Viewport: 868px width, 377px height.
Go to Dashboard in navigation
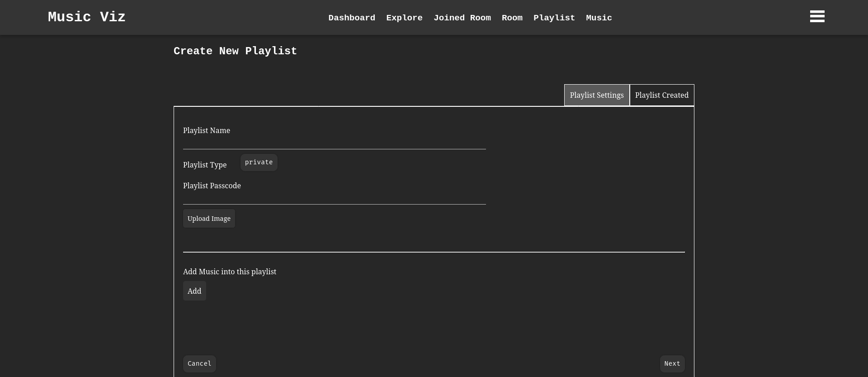(352, 18)
